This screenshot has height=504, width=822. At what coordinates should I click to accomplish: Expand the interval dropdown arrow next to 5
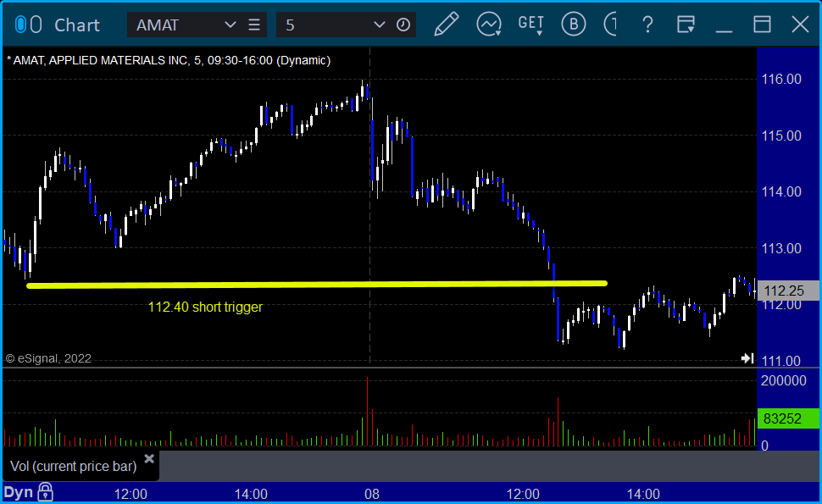tap(379, 25)
